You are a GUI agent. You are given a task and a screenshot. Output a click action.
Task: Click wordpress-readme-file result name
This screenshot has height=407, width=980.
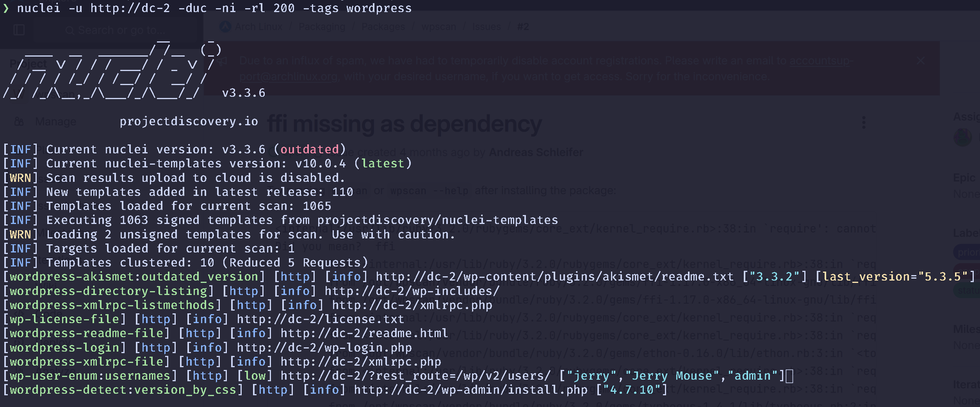coord(86,333)
